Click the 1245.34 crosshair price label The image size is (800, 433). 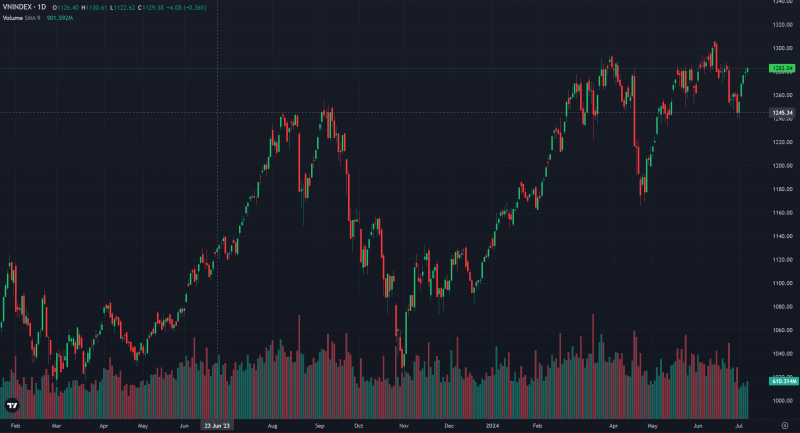(782, 113)
